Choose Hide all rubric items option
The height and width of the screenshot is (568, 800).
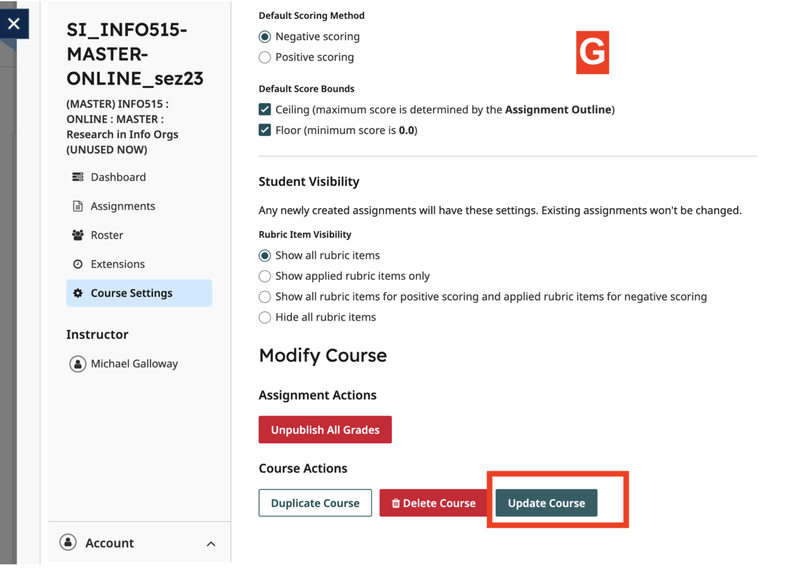pos(265,317)
